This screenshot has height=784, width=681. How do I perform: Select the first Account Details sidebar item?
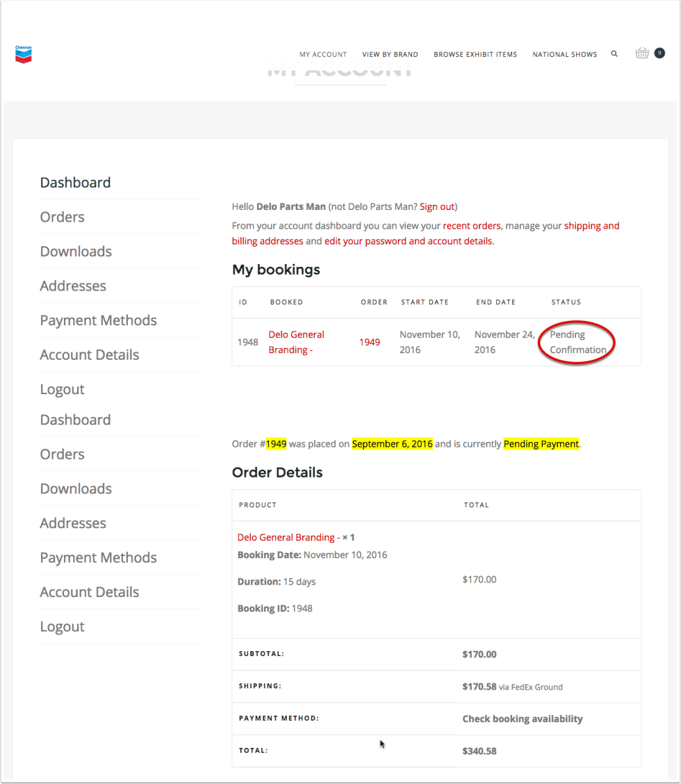click(90, 355)
